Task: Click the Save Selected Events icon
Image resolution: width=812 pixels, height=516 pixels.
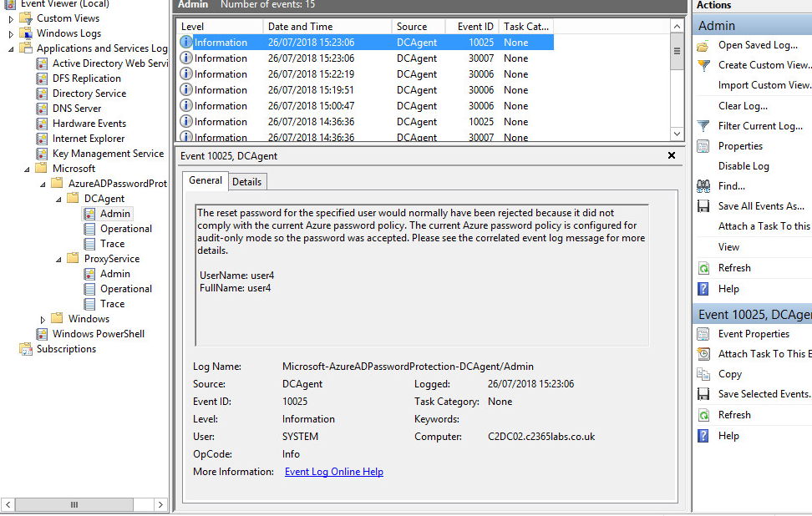Action: point(704,393)
